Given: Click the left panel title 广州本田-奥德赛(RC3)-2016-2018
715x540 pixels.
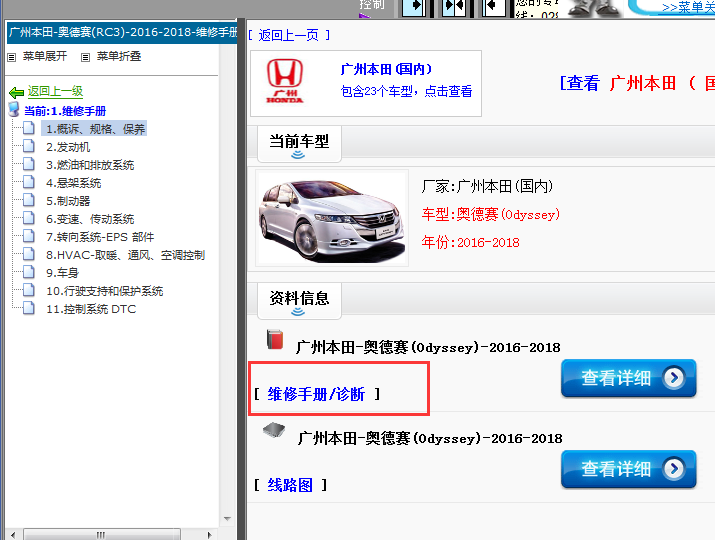Looking at the screenshot, I should pyautogui.click(x=122, y=32).
